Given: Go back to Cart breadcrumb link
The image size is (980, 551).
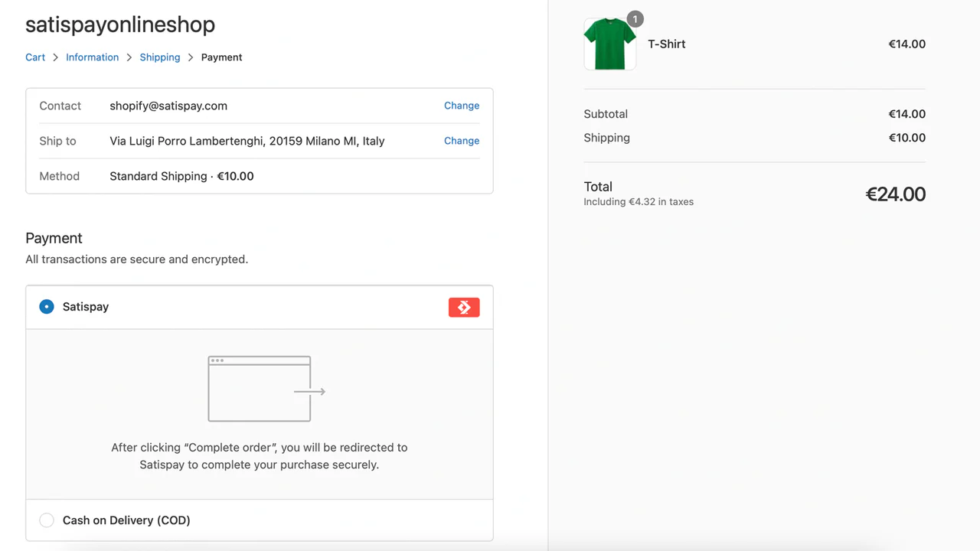Looking at the screenshot, I should point(35,57).
